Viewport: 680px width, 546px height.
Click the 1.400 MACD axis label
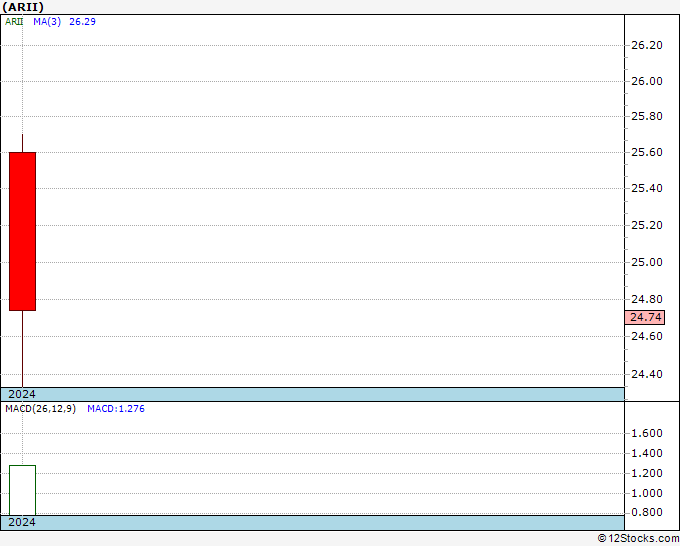click(647, 453)
